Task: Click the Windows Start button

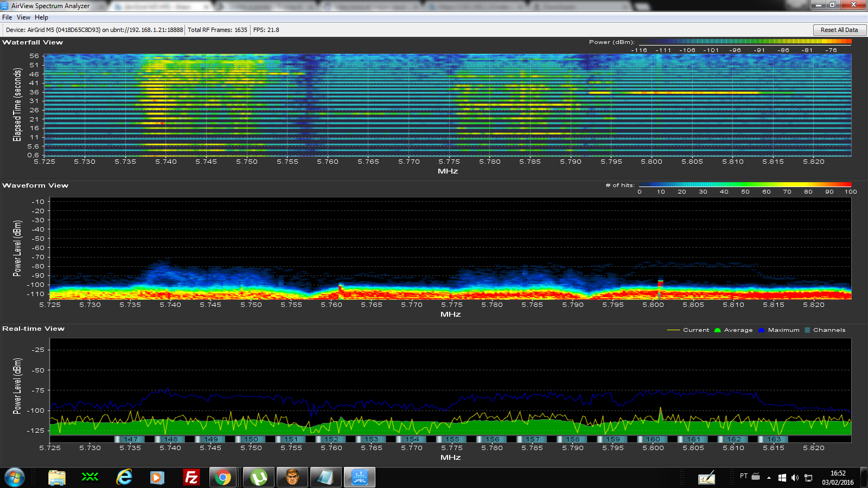Action: coord(15,477)
